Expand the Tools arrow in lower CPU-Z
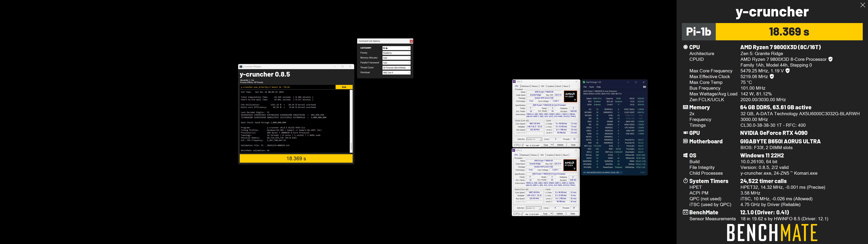 [x=551, y=214]
